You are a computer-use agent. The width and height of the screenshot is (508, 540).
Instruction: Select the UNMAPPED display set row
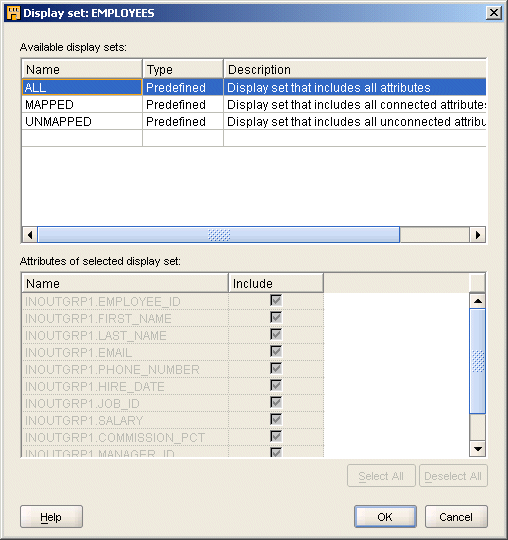254,122
